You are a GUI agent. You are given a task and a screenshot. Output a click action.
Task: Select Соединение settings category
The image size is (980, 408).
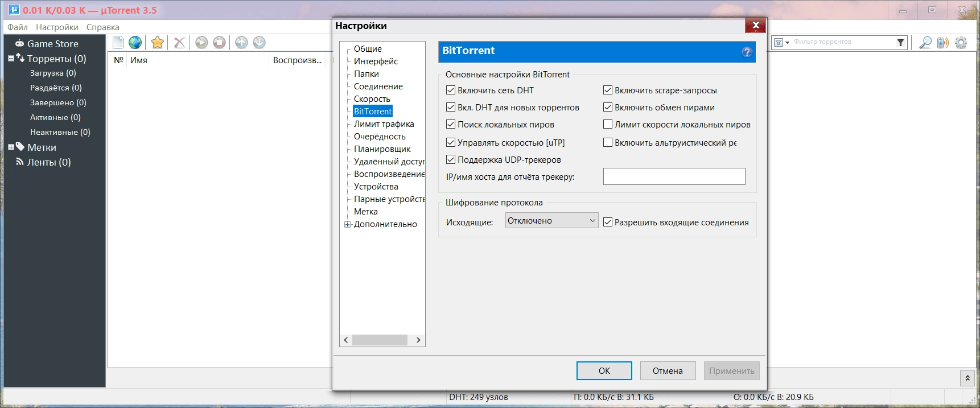[x=378, y=86]
